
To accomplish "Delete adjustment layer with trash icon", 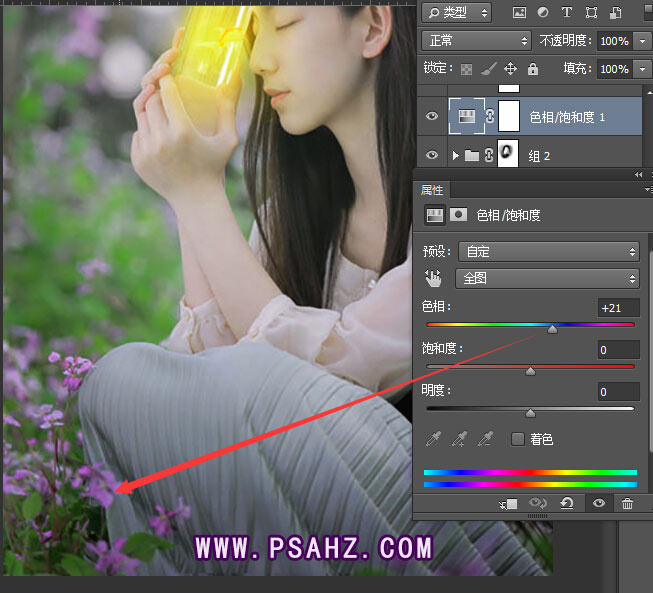I will pos(627,504).
